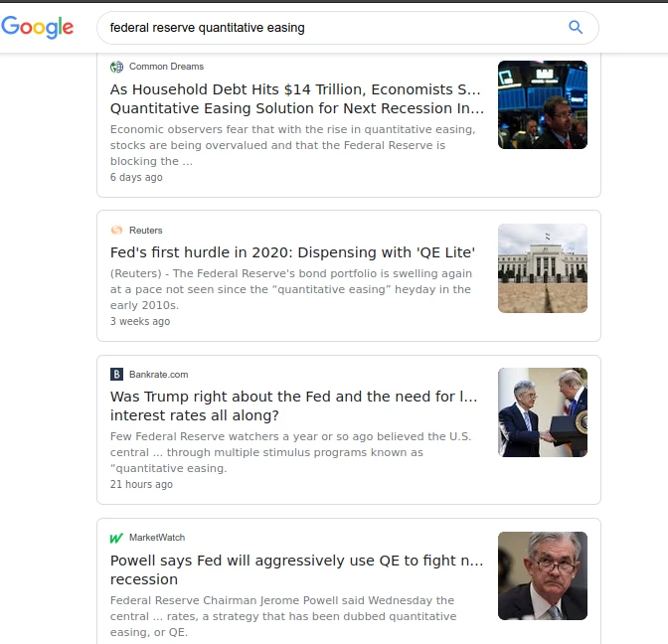Focus the search box with query text
668x644 pixels.
click(348, 28)
